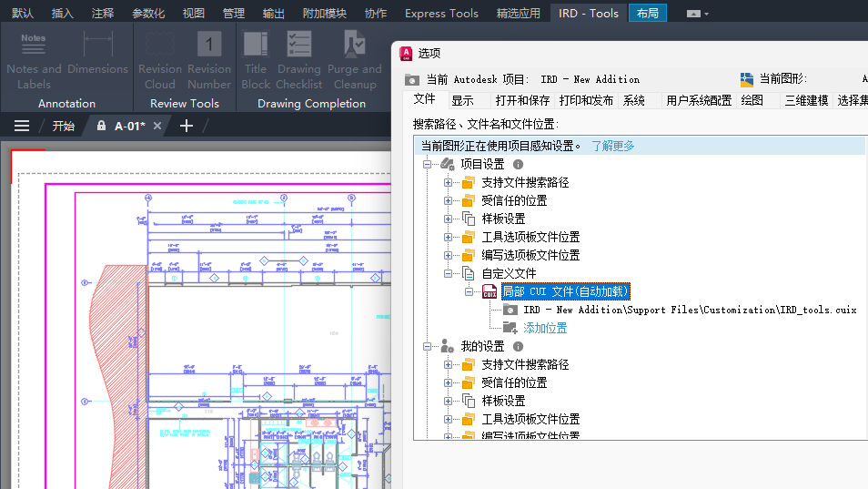
Task: Click the IRD_tools.cuix path folder icon
Action: click(x=510, y=310)
